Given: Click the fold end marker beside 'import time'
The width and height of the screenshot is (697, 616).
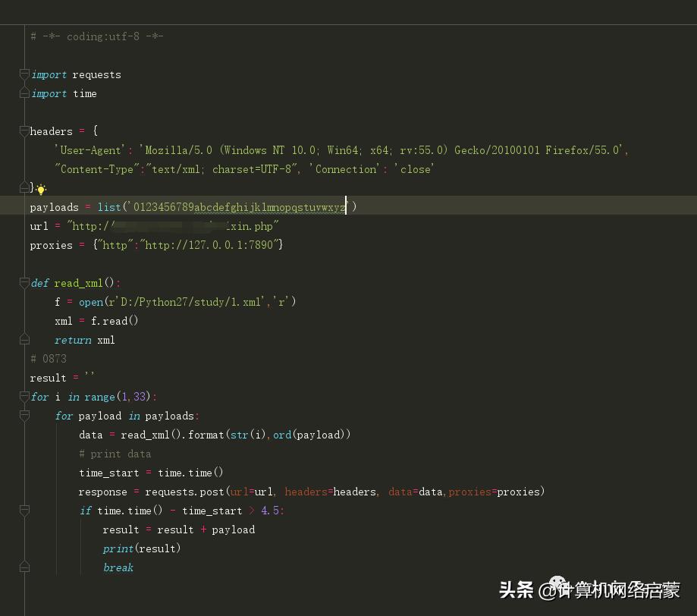Looking at the screenshot, I should pos(24,93).
